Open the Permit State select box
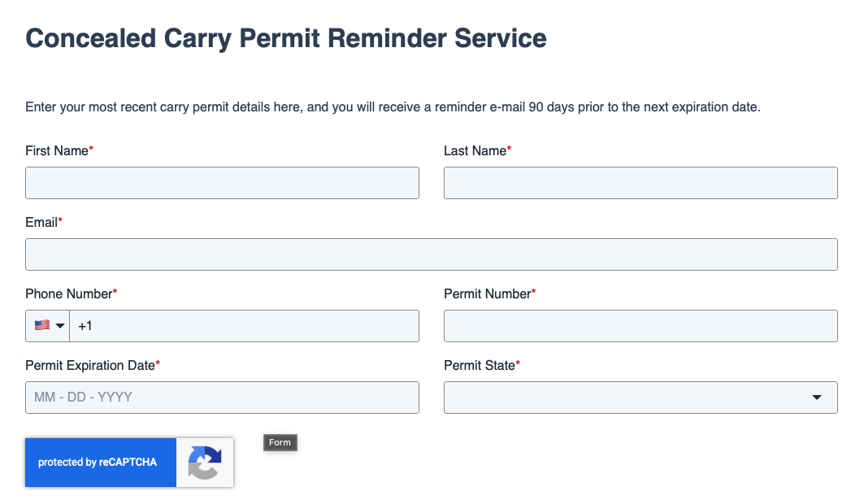860x504 pixels. tap(641, 398)
